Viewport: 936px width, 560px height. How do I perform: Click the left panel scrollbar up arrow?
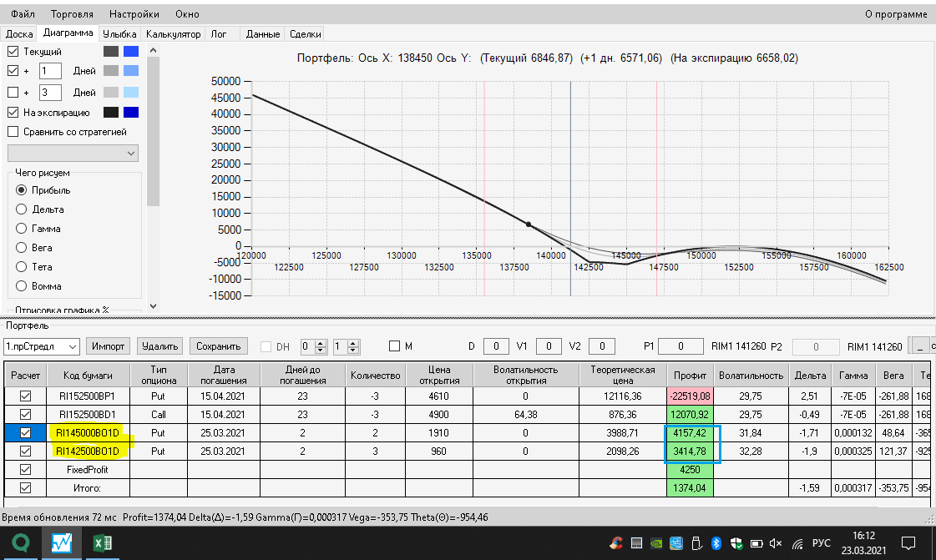tap(154, 51)
